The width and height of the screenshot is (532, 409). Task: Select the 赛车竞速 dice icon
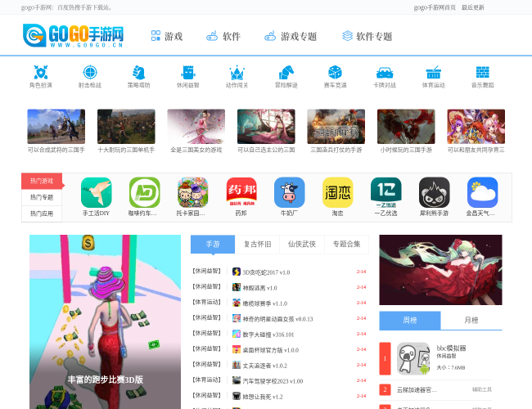[x=336, y=72]
